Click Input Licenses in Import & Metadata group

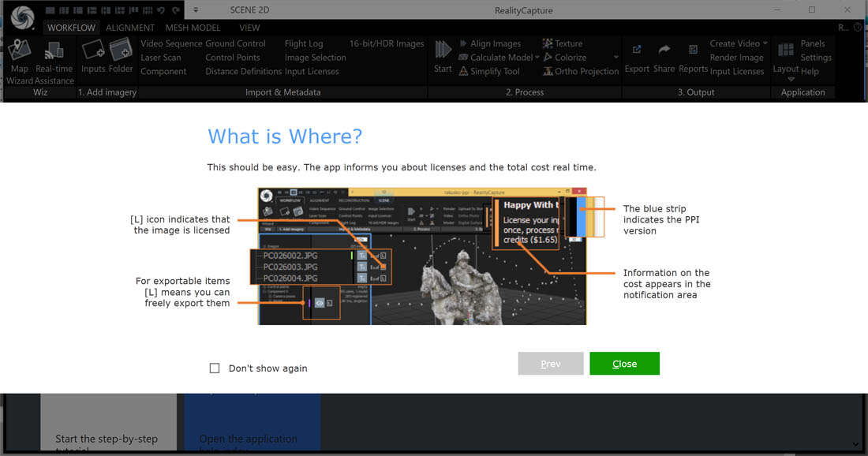pos(312,71)
